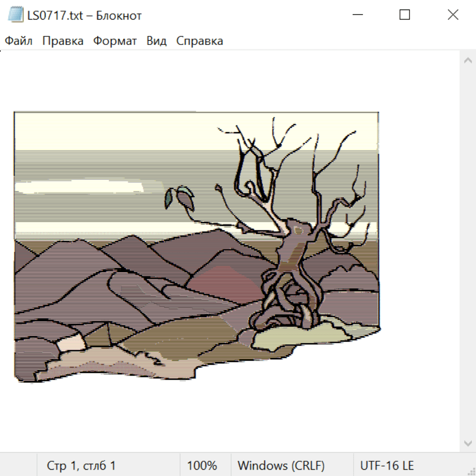Click the Notepad icon in the title bar
The width and height of the screenshot is (476, 476).
click(16, 15)
